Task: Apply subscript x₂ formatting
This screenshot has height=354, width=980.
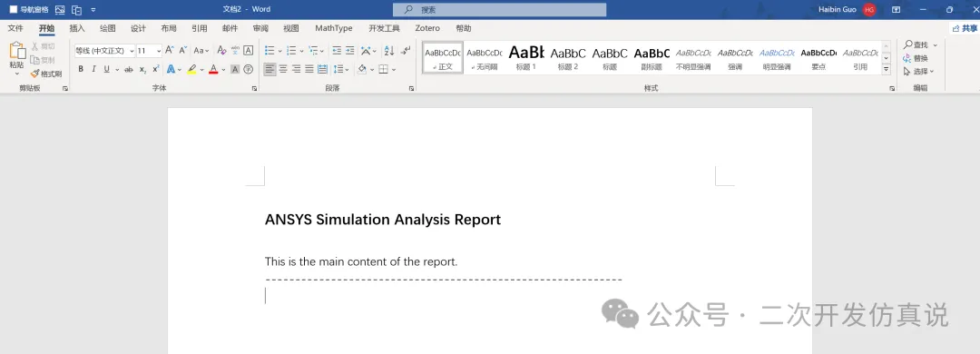Action: [x=142, y=69]
